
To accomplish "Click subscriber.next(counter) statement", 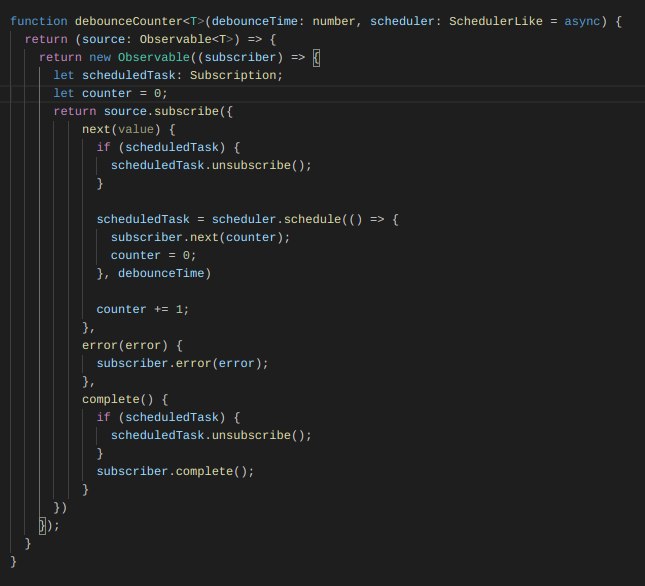I will click(200, 237).
